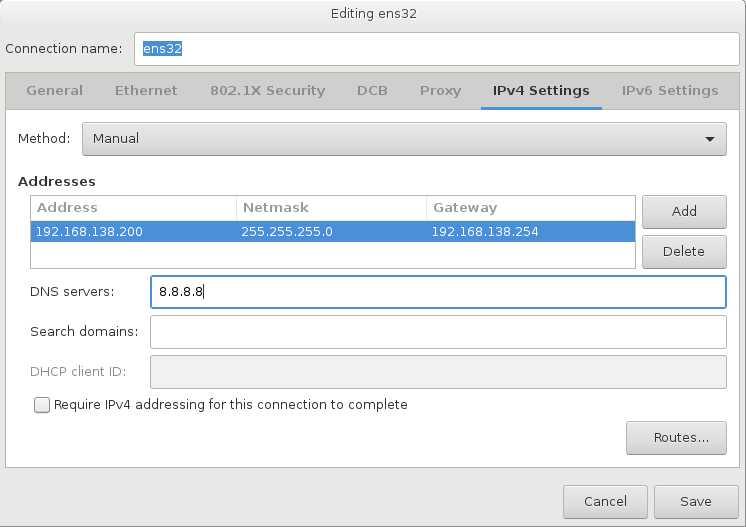The width and height of the screenshot is (746, 527).
Task: Select the Manual method combo box
Action: (x=404, y=139)
